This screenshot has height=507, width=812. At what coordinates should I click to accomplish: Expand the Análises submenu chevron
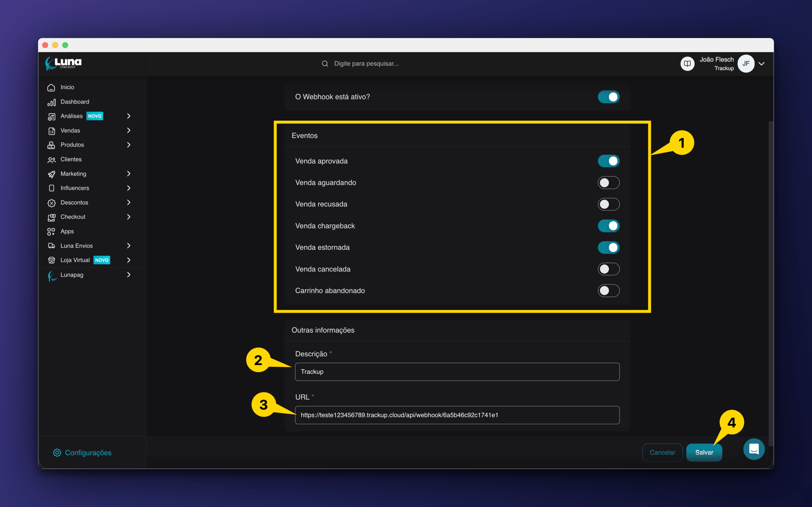click(128, 116)
